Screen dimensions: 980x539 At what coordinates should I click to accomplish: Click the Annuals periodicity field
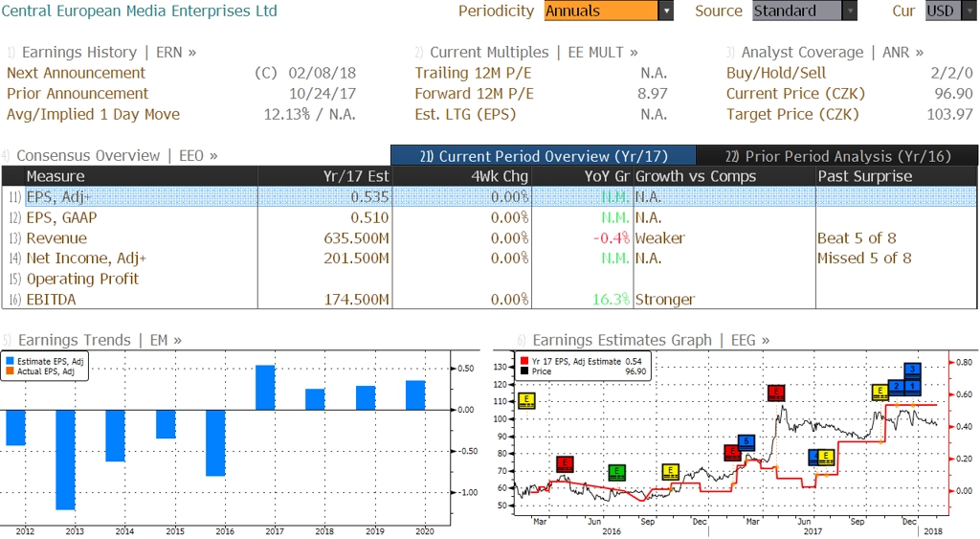(x=601, y=11)
